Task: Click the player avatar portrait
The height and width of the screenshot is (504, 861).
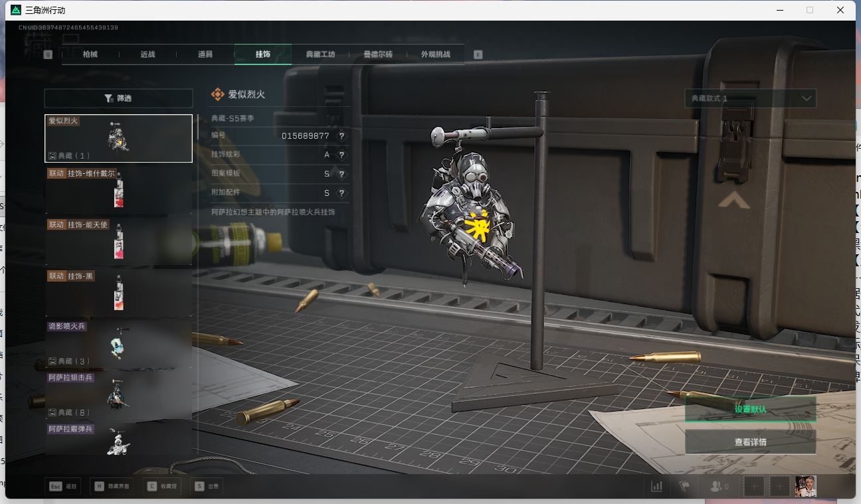Action: coord(806,486)
